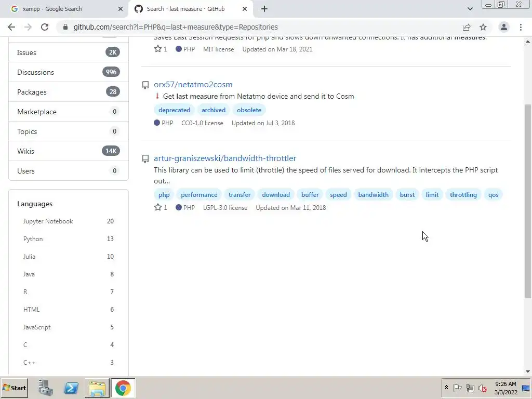Select the limit topic tag
This screenshot has width=532, height=399.
point(432,195)
